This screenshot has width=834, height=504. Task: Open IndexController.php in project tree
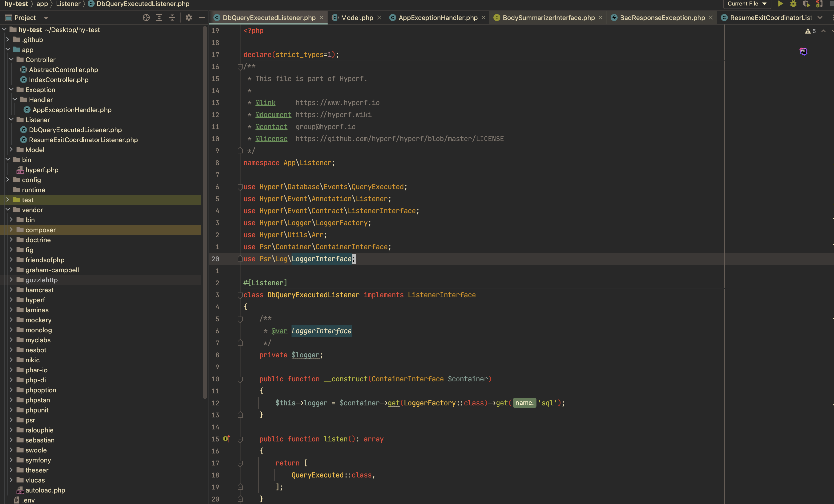tap(59, 80)
